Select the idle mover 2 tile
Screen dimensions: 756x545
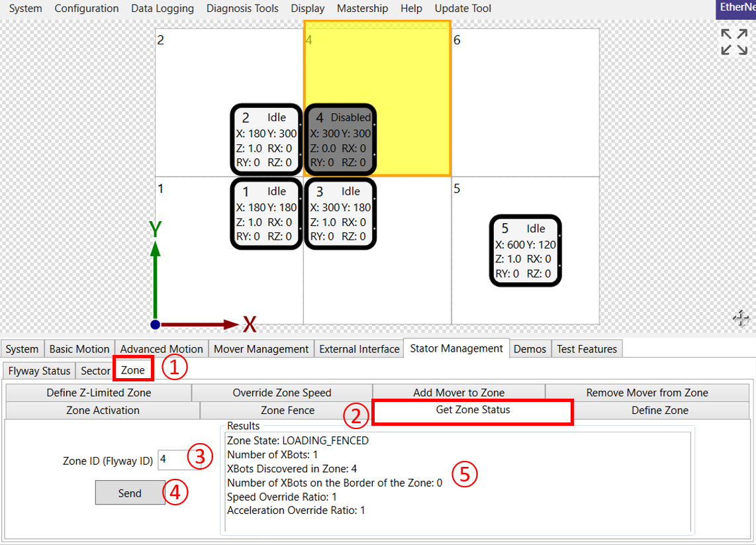[x=266, y=139]
